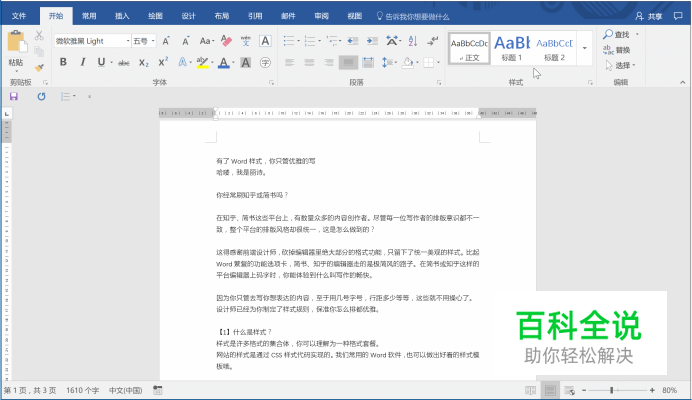Click the Cut scissors icon
The image size is (692, 400).
(39, 35)
